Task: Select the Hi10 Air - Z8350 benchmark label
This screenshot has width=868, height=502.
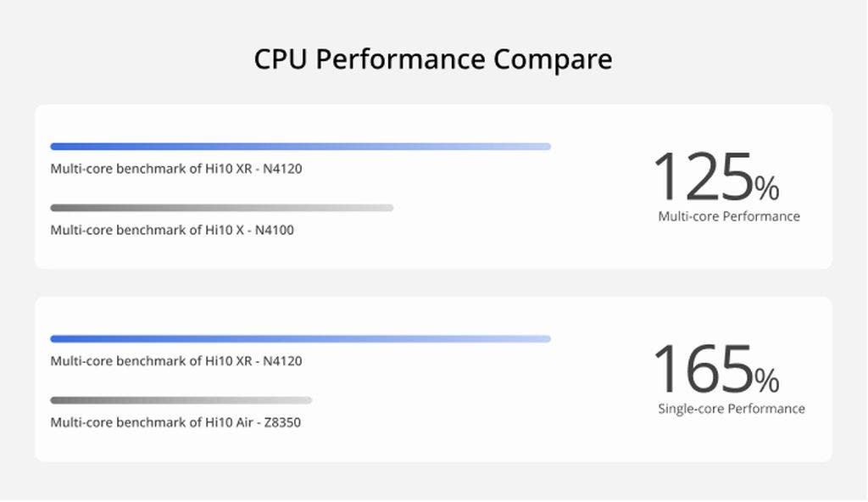Action: point(175,422)
